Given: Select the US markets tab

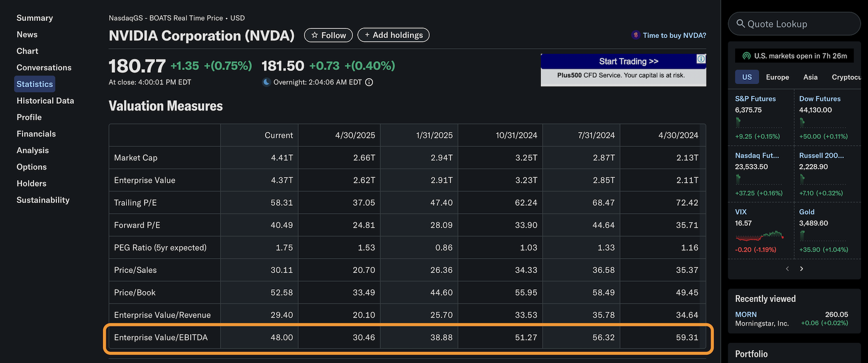Looking at the screenshot, I should (x=747, y=77).
